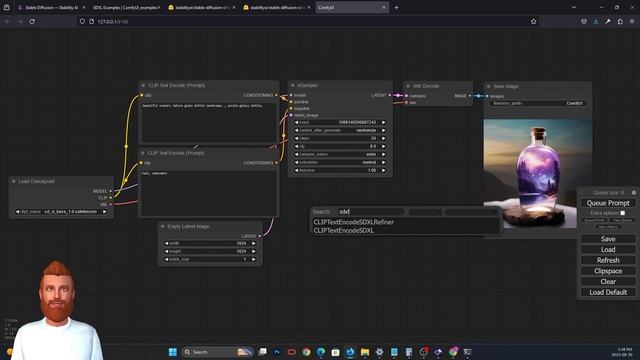Click the positive prompt text box
The height and width of the screenshot is (360, 640).
pos(209,122)
